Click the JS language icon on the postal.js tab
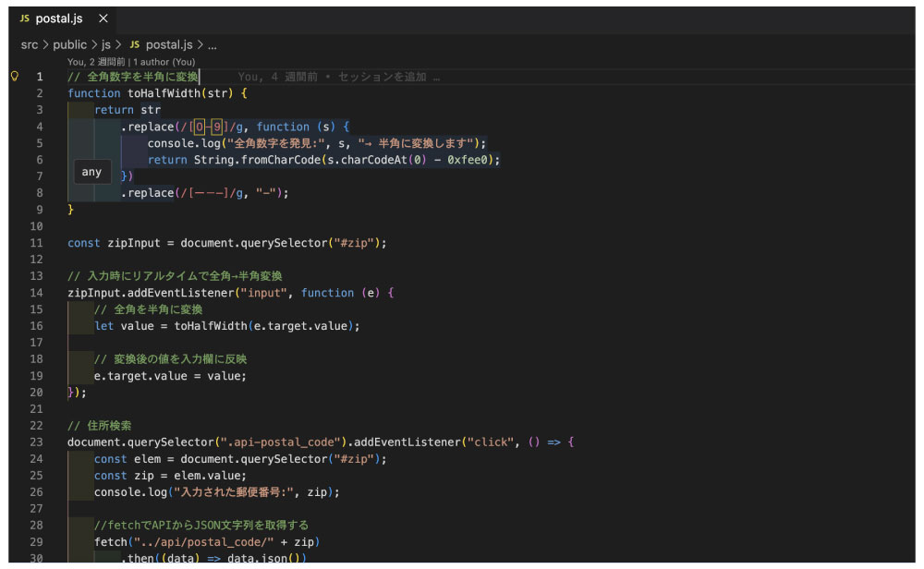924x569 pixels. pyautogui.click(x=24, y=18)
